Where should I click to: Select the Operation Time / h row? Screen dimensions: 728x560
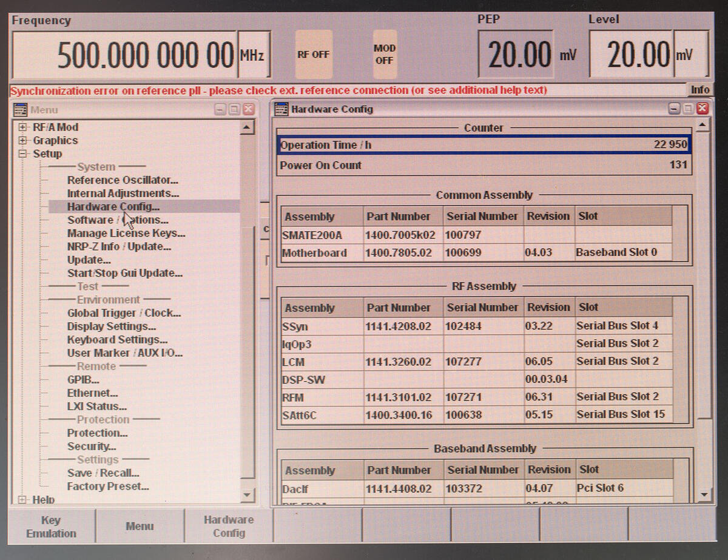pyautogui.click(x=484, y=146)
